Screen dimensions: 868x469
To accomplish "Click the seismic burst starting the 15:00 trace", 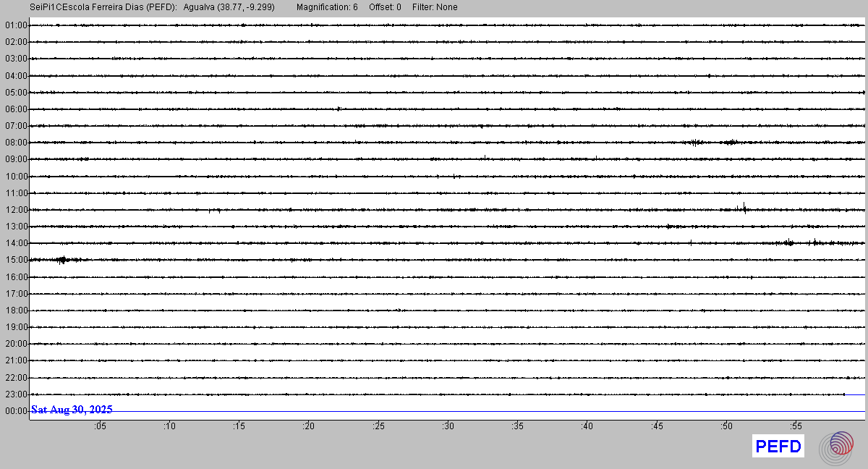I will [61, 260].
